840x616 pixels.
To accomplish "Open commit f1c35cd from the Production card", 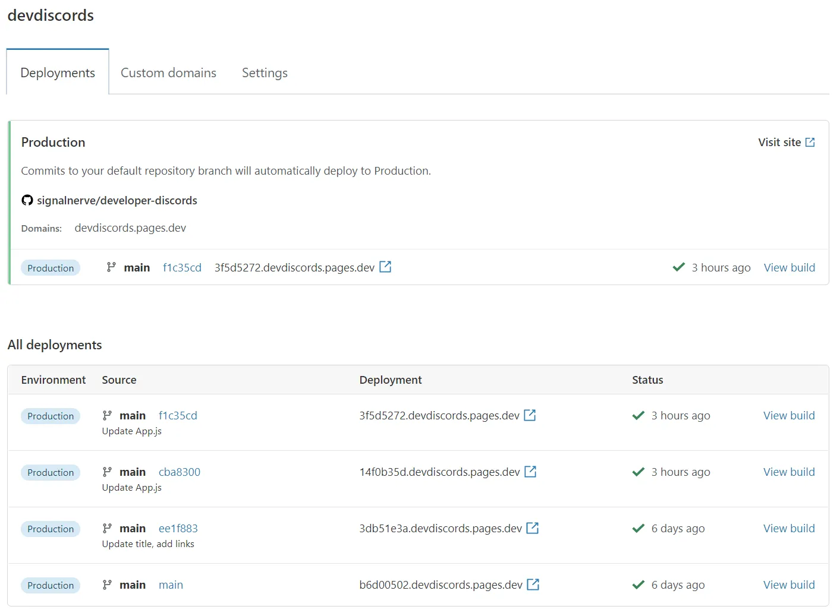I will click(x=182, y=267).
